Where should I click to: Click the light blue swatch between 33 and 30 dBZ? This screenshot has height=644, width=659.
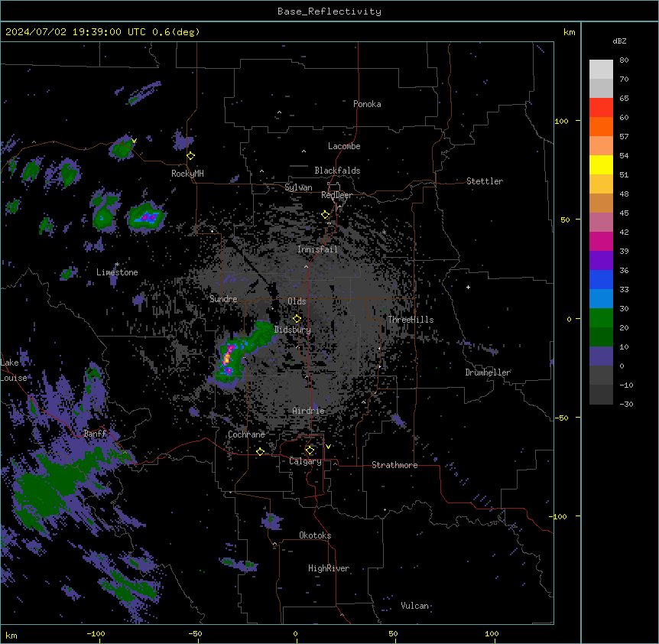coord(601,299)
